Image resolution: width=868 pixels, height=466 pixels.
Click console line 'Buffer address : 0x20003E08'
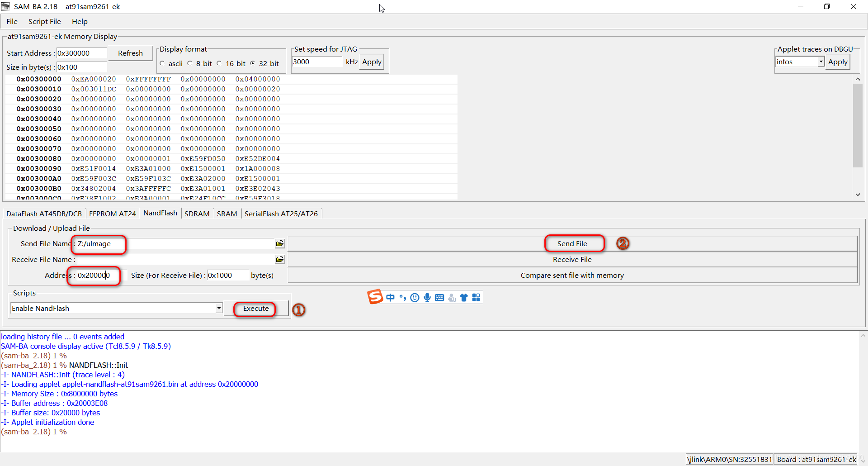pyautogui.click(x=54, y=403)
